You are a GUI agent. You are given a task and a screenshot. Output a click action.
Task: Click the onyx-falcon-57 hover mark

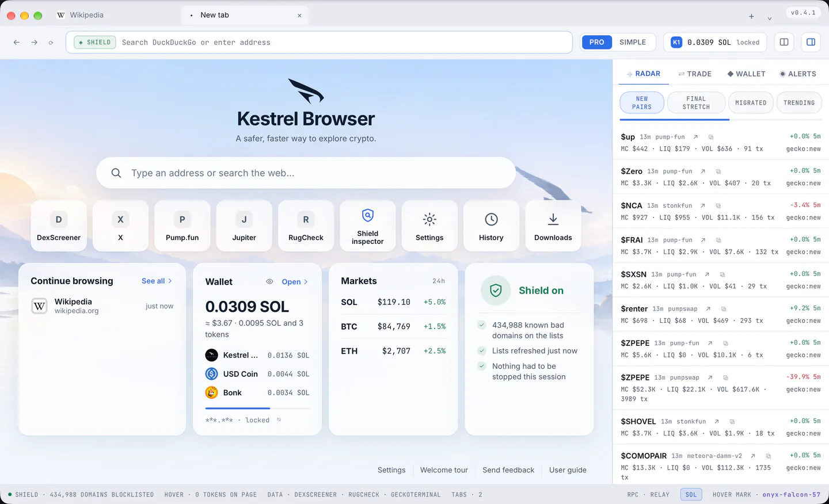(x=792, y=495)
